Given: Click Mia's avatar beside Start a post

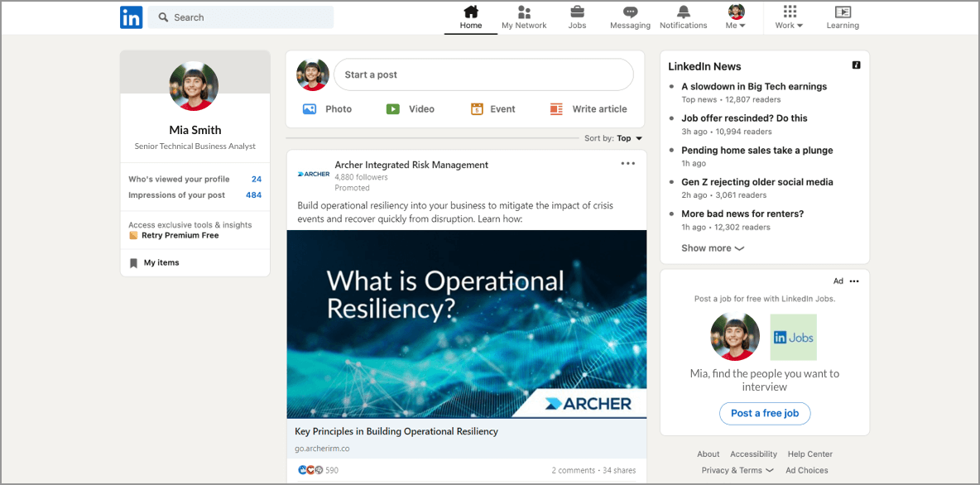Looking at the screenshot, I should tap(313, 75).
